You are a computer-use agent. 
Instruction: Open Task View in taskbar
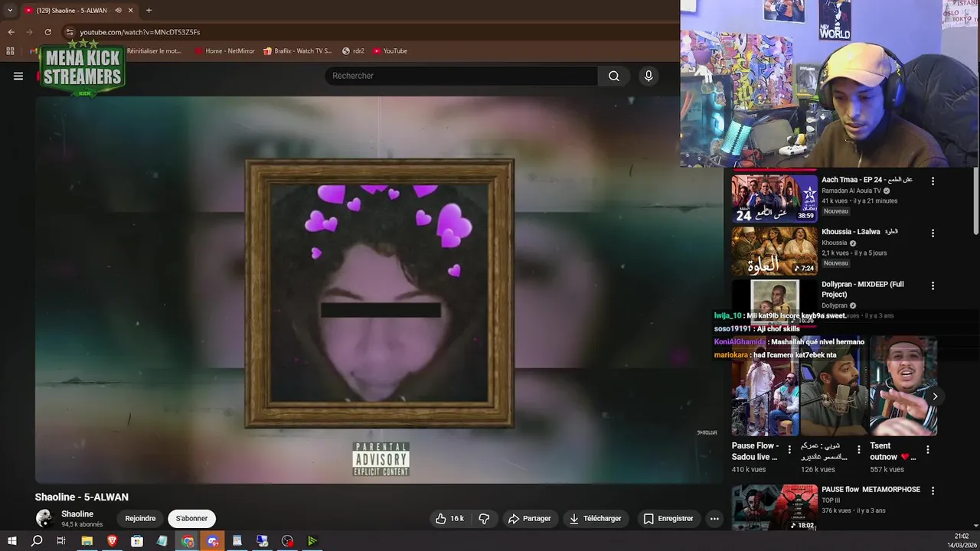pyautogui.click(x=61, y=541)
